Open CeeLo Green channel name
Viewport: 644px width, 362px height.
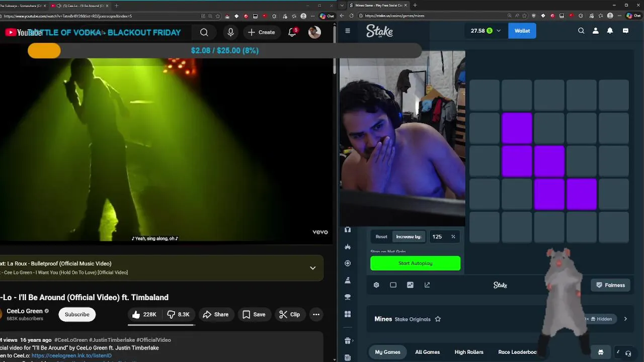coord(25,311)
